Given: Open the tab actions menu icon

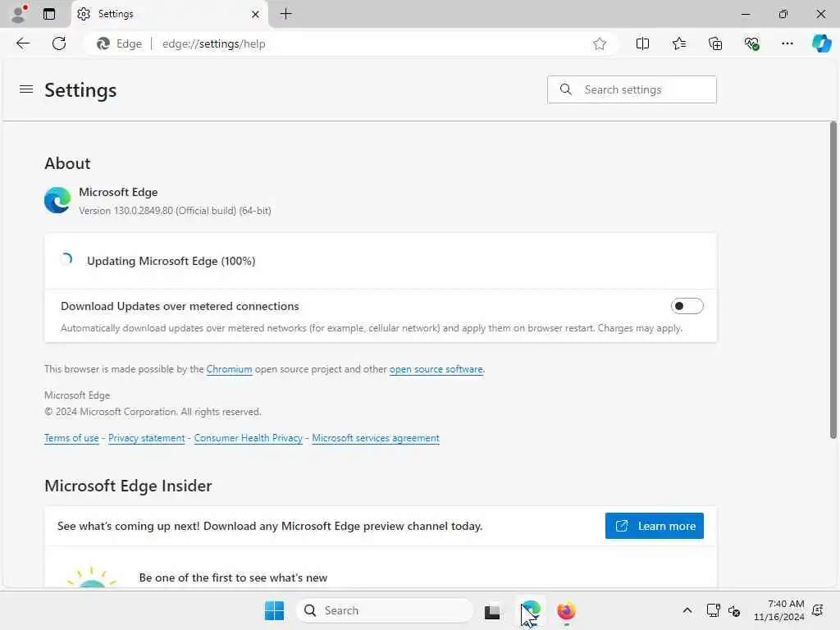Looking at the screenshot, I should [x=48, y=14].
